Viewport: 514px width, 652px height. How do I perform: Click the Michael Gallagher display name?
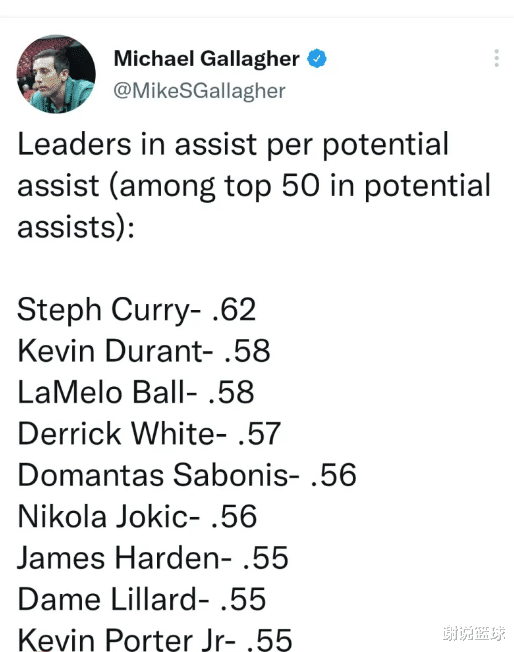point(207,59)
